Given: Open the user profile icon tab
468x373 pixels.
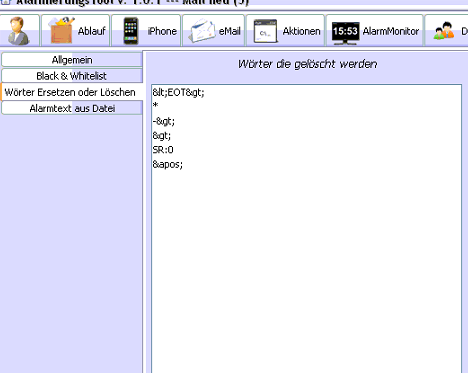Looking at the screenshot, I should click(x=19, y=31).
